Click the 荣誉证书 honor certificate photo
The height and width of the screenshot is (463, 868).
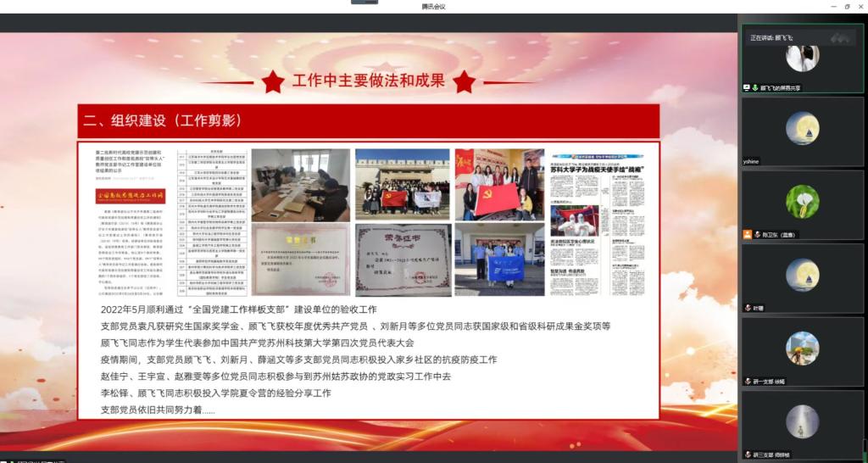[x=403, y=259]
